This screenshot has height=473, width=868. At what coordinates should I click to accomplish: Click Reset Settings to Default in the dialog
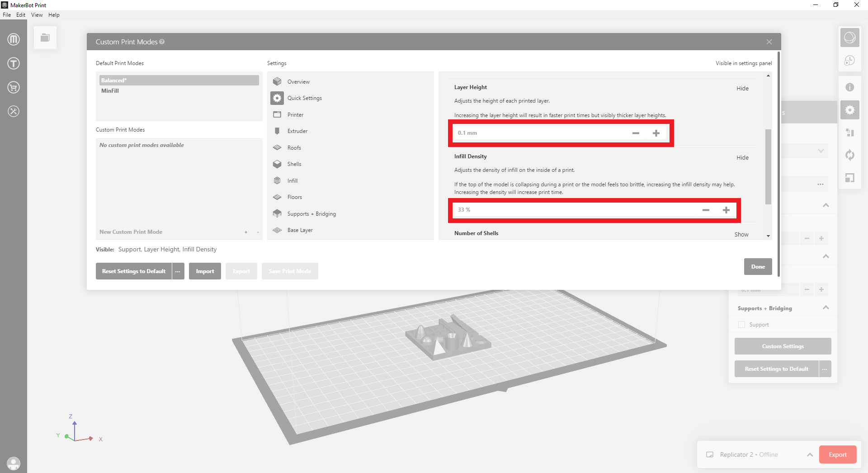tap(134, 271)
